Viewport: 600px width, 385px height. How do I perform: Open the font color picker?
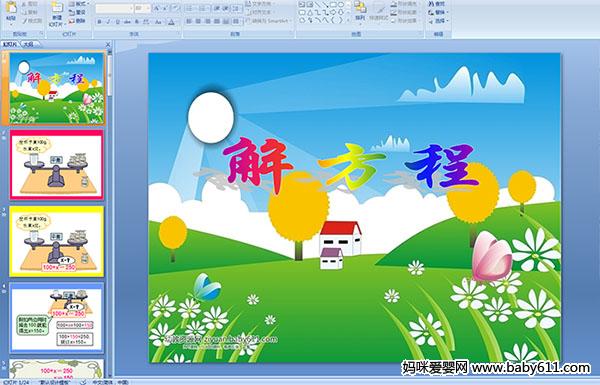pyautogui.click(x=171, y=22)
